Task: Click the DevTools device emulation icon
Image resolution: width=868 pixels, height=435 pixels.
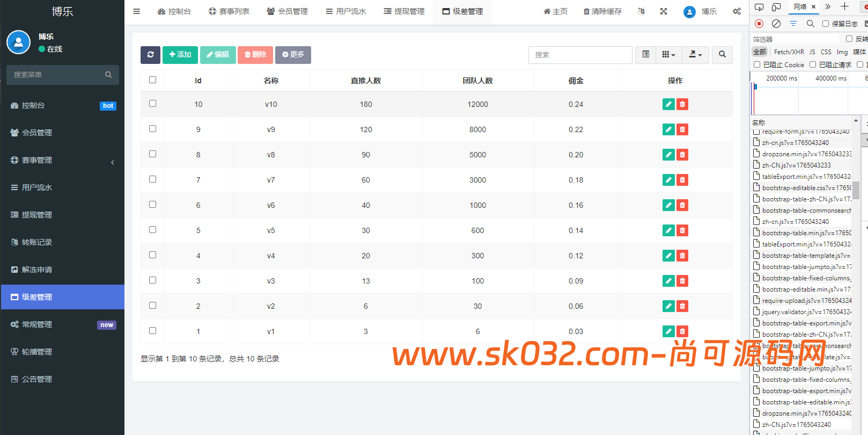Action: coord(776,7)
